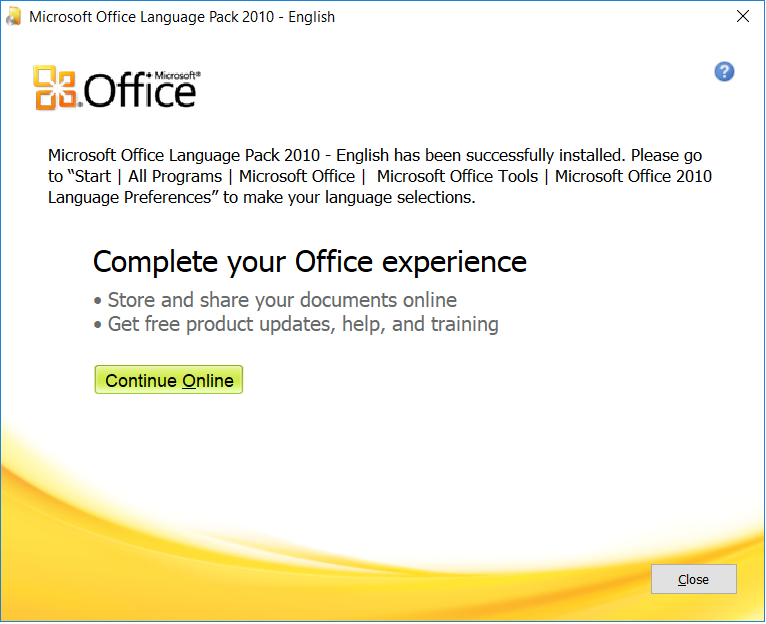Screen dimensions: 766x624
Task: Close the window using the title bar X
Action: [x=743, y=17]
